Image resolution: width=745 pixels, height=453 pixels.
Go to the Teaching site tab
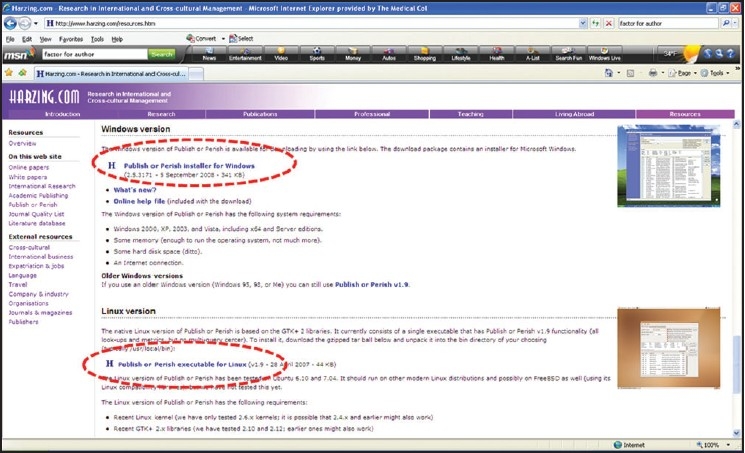click(470, 114)
